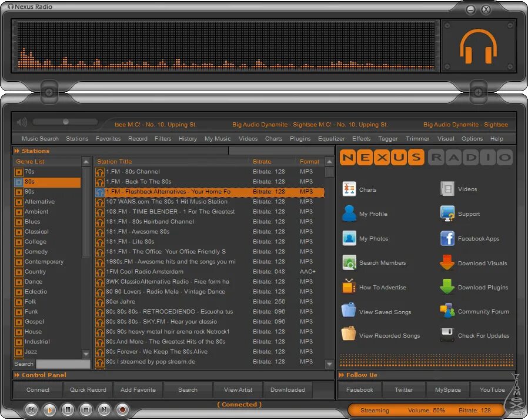
Task: Skip to next station button
Action: tap(104, 409)
